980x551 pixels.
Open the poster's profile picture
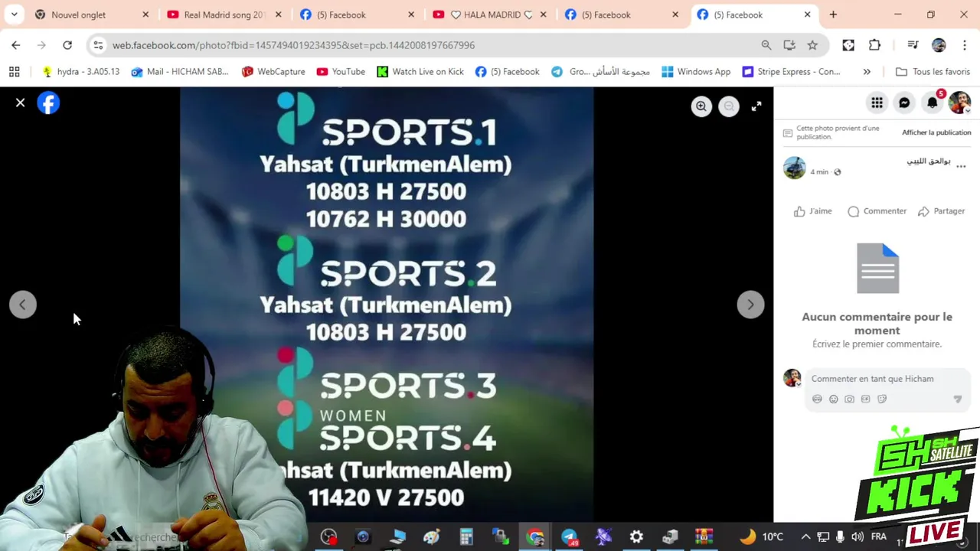click(795, 167)
